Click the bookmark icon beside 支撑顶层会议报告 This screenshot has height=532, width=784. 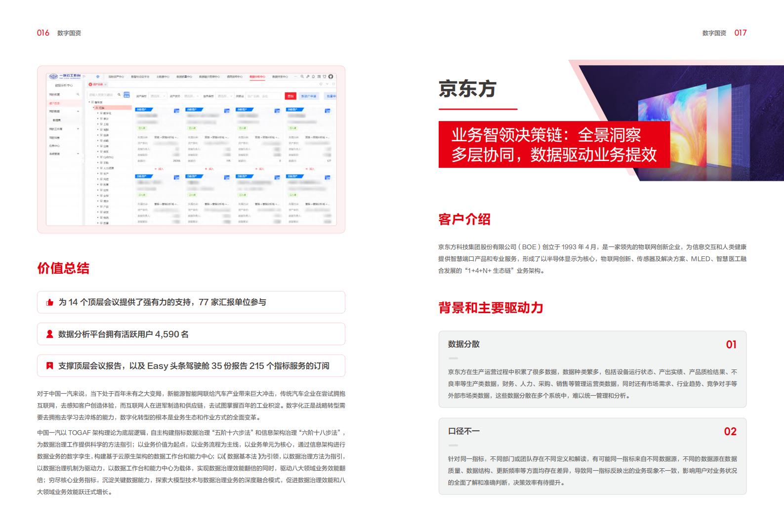[49, 366]
